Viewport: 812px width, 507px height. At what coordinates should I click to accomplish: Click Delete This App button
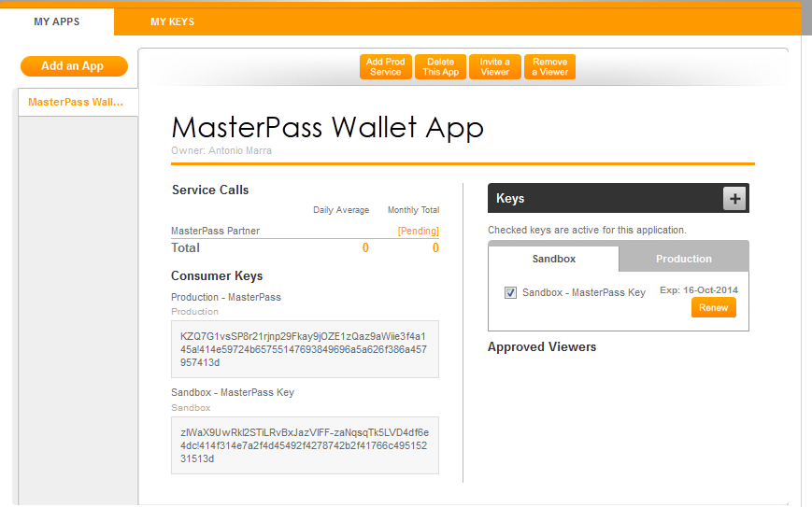tap(441, 66)
